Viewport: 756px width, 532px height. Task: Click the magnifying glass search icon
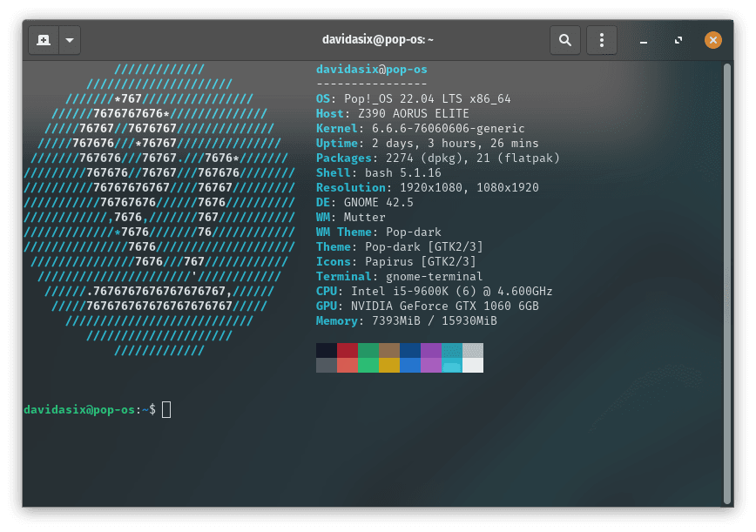564,40
